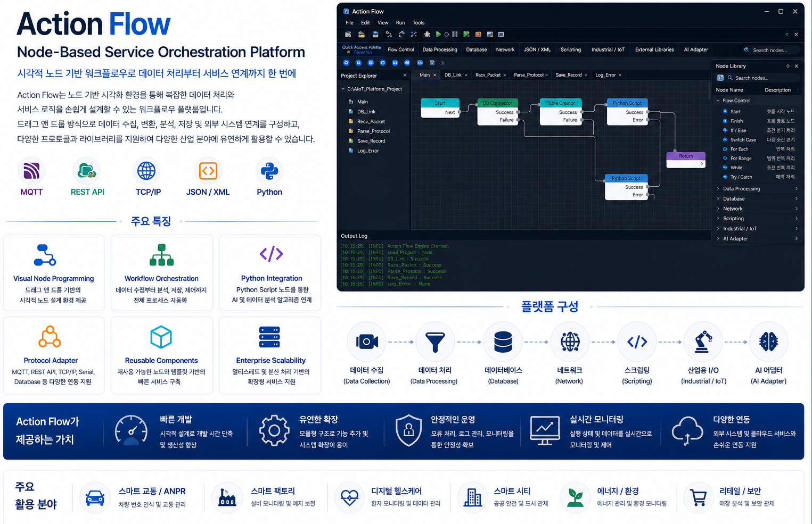Screen dimensions: 812x524
Task: Open the File menu
Action: coord(349,23)
